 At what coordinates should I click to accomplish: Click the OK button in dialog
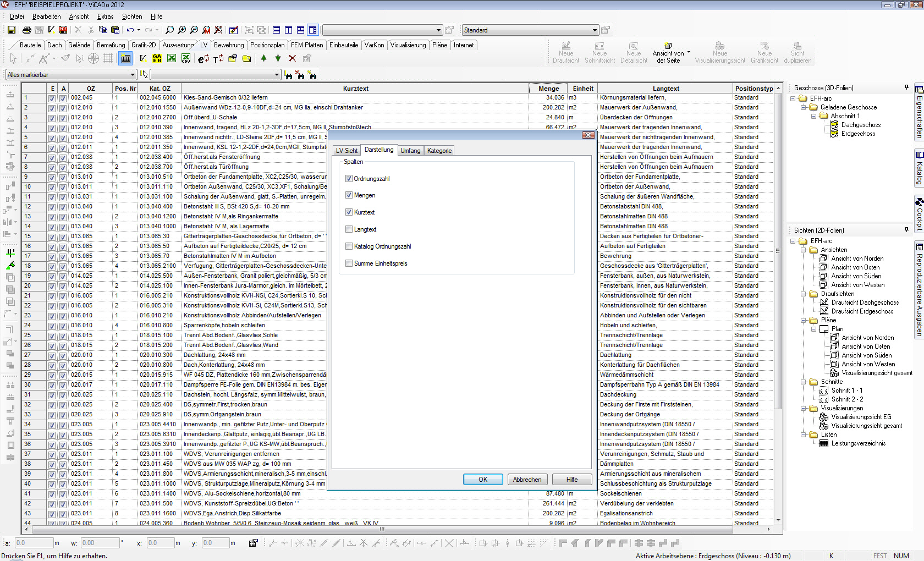[483, 480]
